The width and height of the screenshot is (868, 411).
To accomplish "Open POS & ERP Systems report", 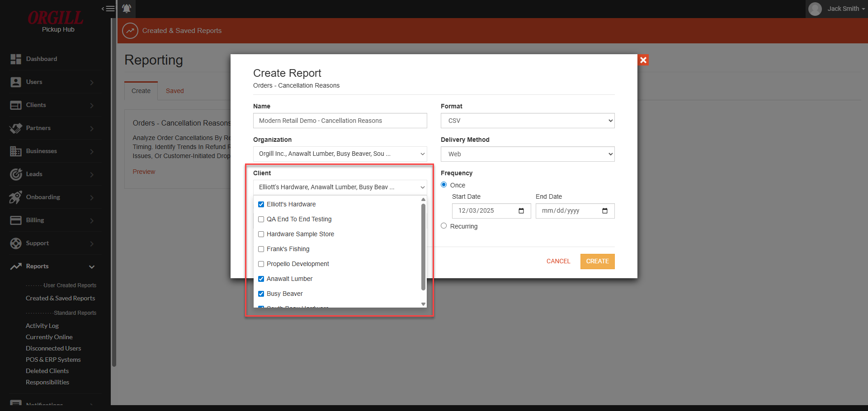I will (53, 360).
